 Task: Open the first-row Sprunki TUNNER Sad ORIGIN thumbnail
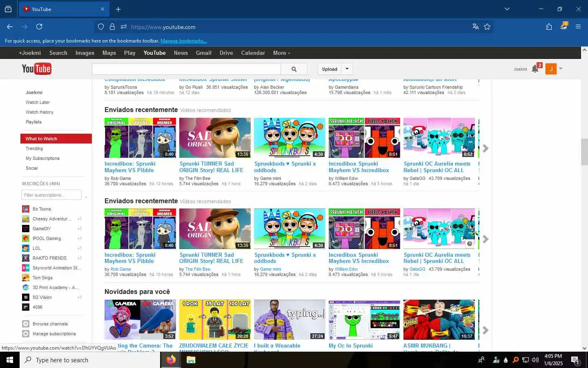click(x=215, y=138)
